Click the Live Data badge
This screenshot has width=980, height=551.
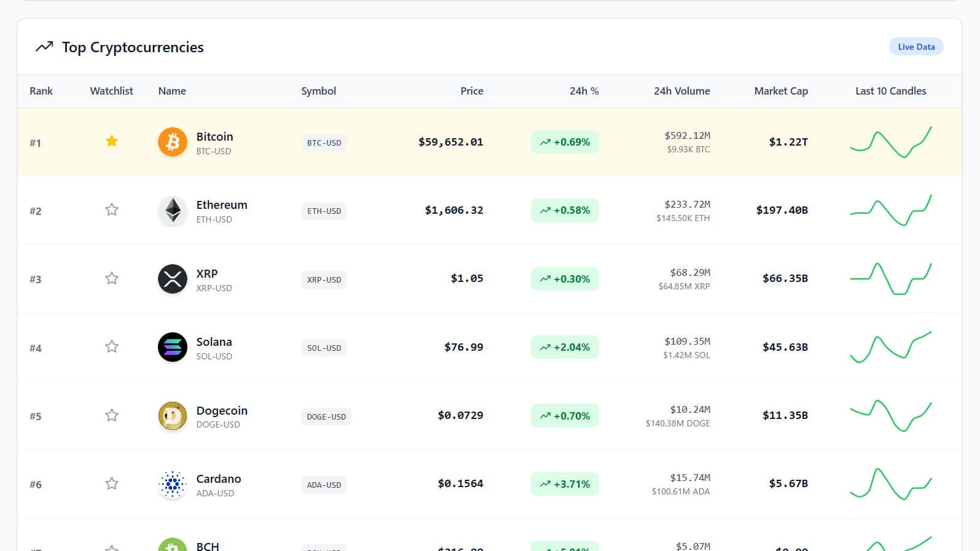point(916,47)
